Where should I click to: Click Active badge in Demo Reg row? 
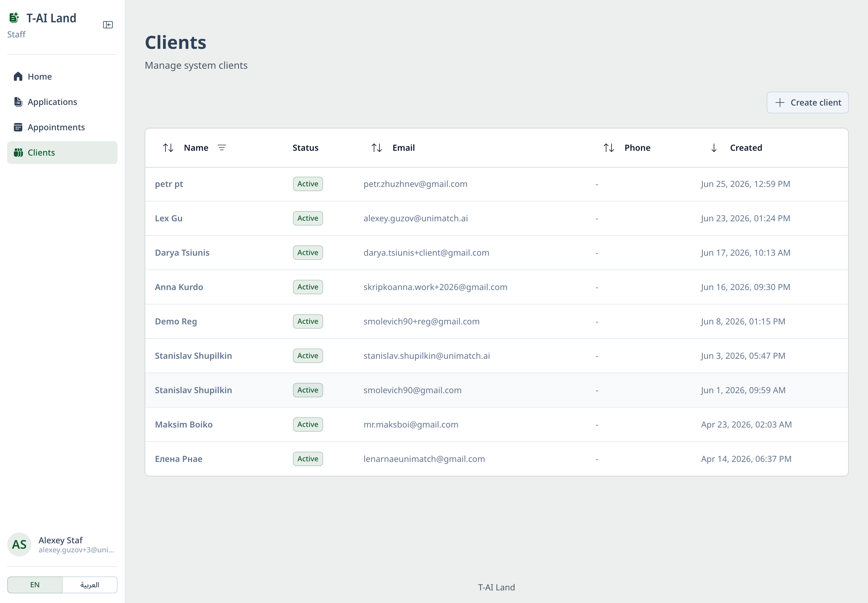(x=308, y=321)
